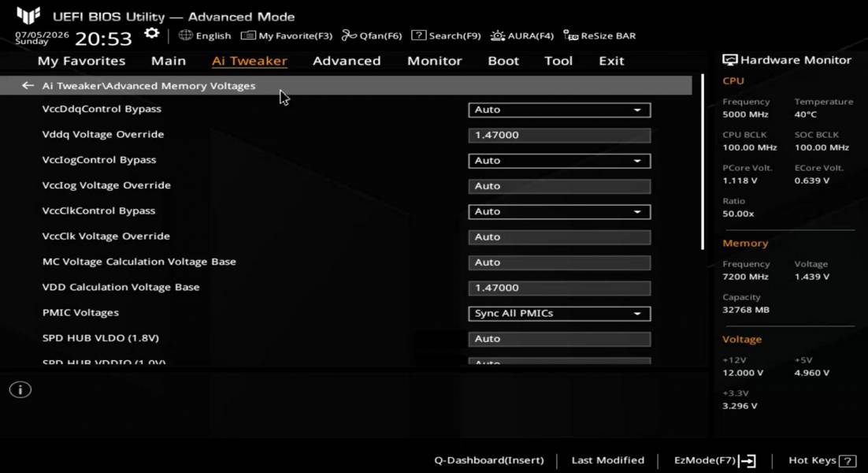Image resolution: width=868 pixels, height=473 pixels.
Task: Click +12V 12.000 V reading
Action: 742,373
